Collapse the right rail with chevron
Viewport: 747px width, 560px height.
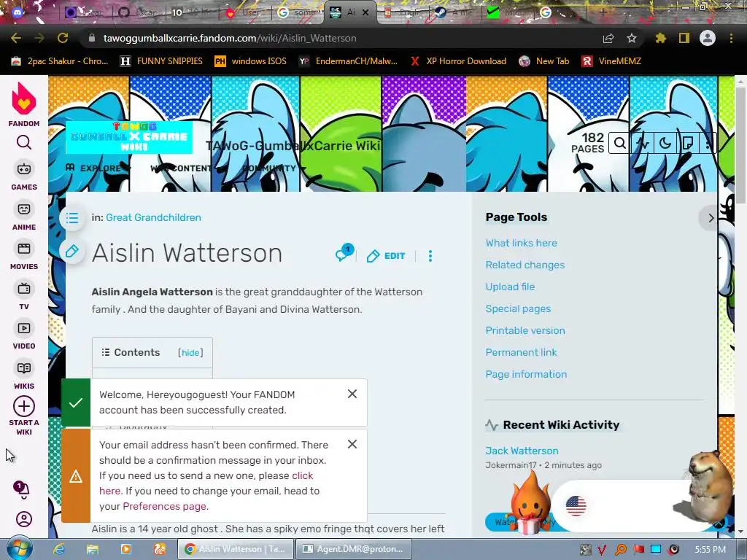coord(711,218)
